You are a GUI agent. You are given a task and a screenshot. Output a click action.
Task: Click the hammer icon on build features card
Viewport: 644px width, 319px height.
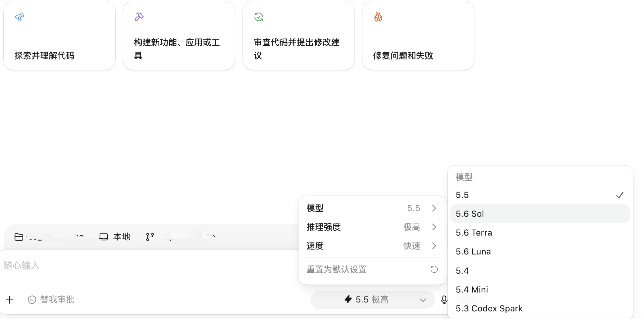(x=139, y=17)
